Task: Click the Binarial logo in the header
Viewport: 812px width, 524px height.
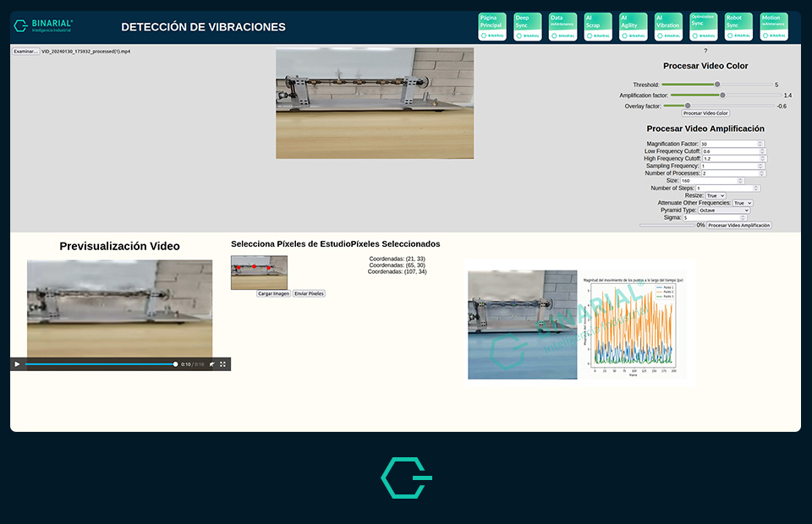Action: pyautogui.click(x=44, y=26)
